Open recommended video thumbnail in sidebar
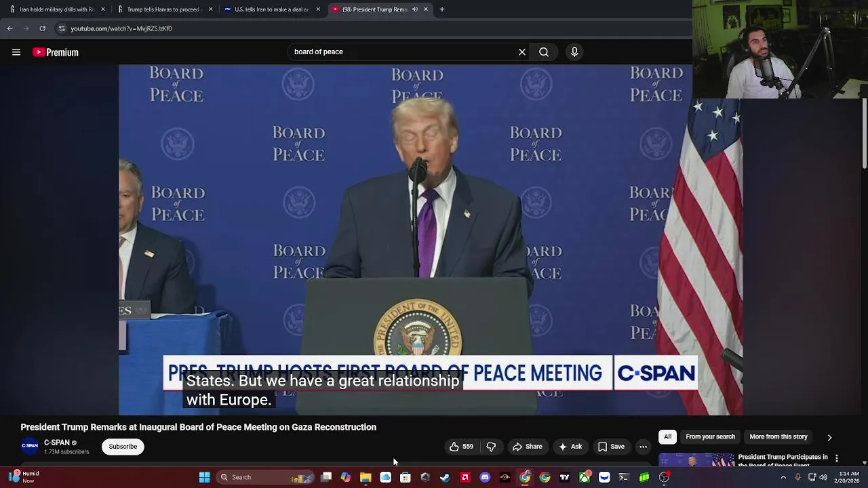868x488 pixels. pyautogui.click(x=696, y=460)
